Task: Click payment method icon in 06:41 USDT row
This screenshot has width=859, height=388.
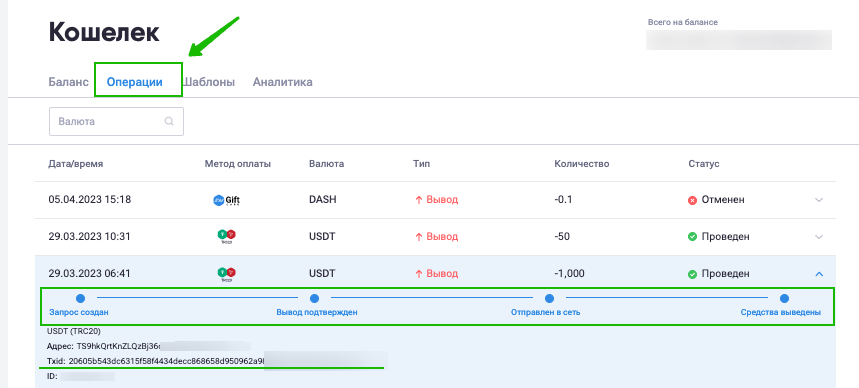Action: [x=226, y=273]
